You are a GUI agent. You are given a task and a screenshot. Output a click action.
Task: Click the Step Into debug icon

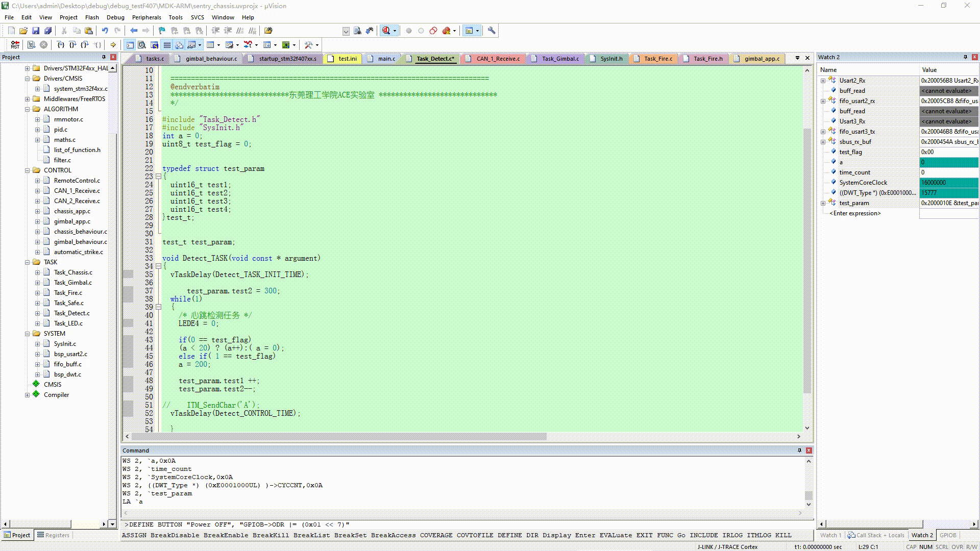pyautogui.click(x=61, y=45)
